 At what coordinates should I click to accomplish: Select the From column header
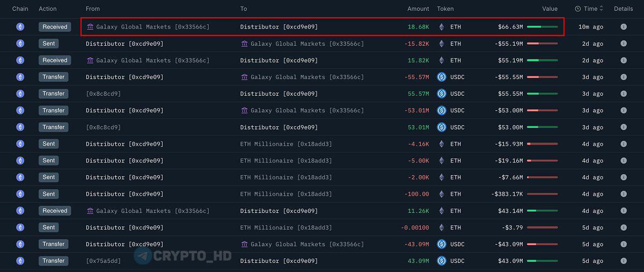tap(93, 9)
